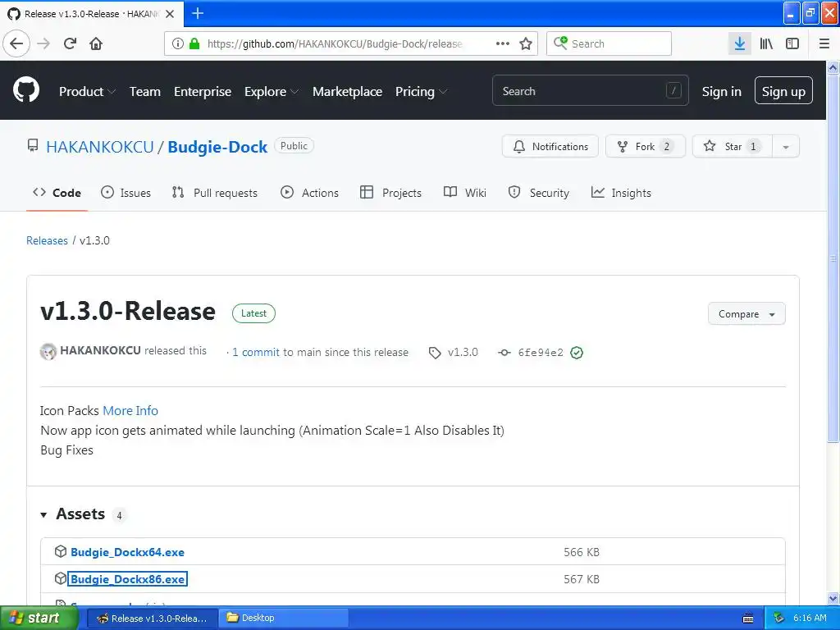This screenshot has height=630, width=840.
Task: Click HAKANKOKCU avatar image
Action: 48,351
